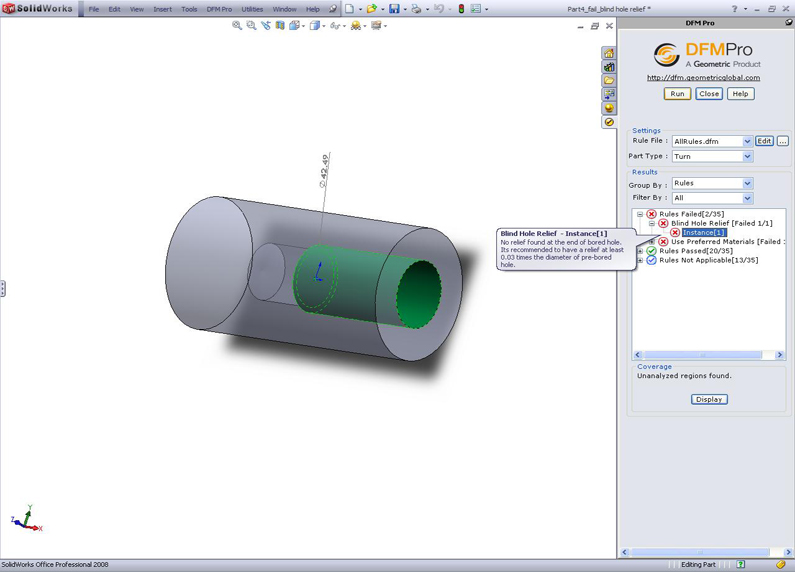795x572 pixels.
Task: Collapse the Rules Failed[2/35] node
Action: pos(640,214)
